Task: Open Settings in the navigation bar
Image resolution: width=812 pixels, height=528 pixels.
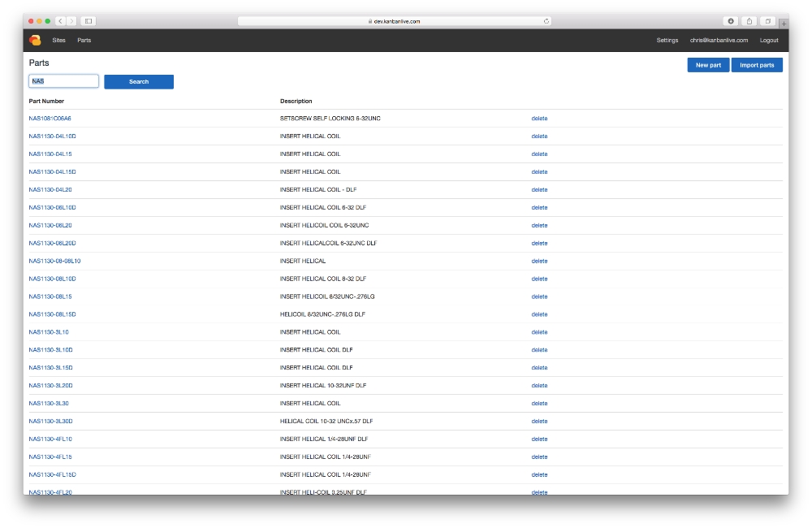Action: [667, 40]
